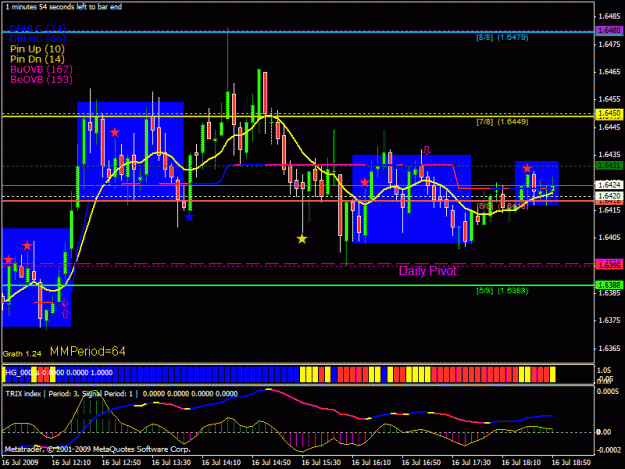Click the 1.6365 price scale value
The width and height of the screenshot is (625, 469).
pos(609,348)
